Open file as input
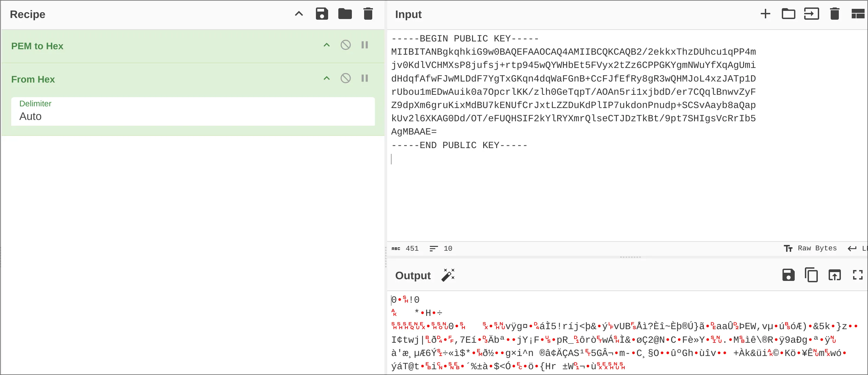Screen dimensions: 868x375 point(811,14)
